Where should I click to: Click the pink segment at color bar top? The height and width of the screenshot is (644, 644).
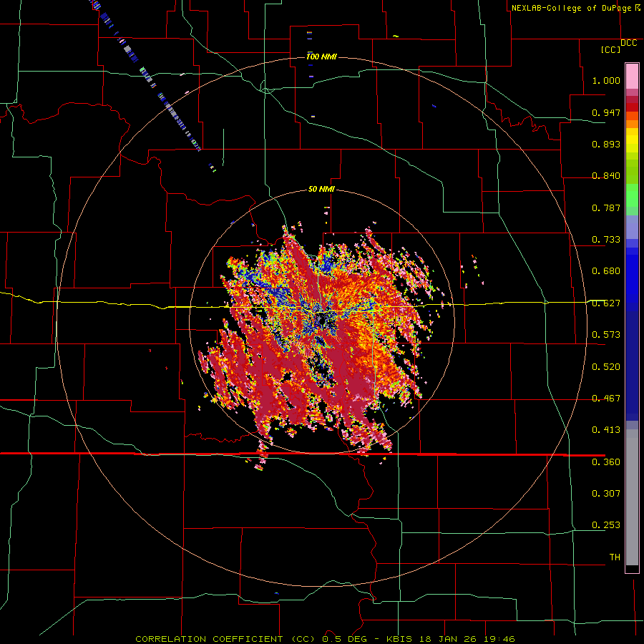(632, 77)
